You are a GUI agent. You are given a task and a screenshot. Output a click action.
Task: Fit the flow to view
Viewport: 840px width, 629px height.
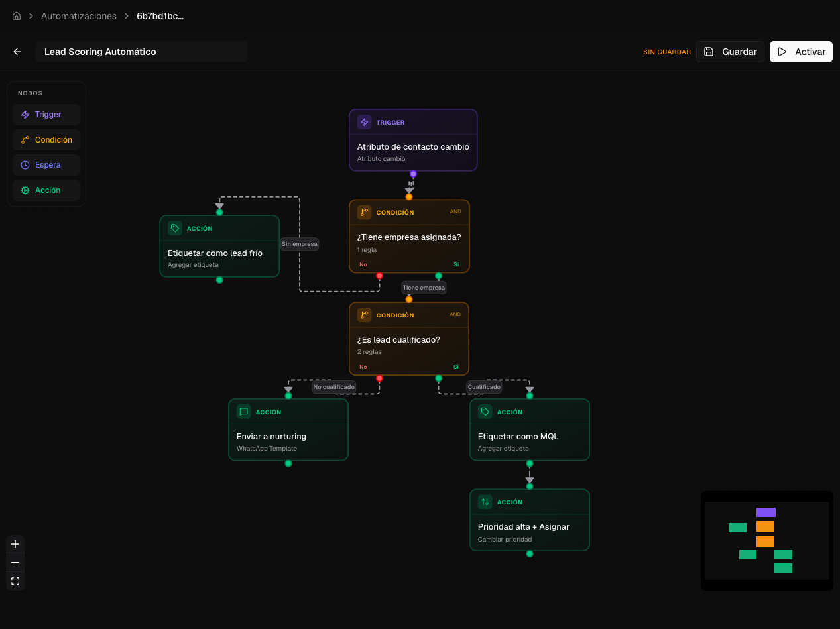15,580
